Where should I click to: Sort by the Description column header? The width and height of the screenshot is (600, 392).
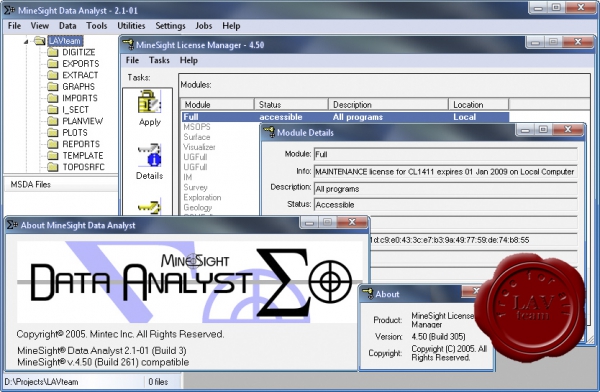(x=388, y=105)
